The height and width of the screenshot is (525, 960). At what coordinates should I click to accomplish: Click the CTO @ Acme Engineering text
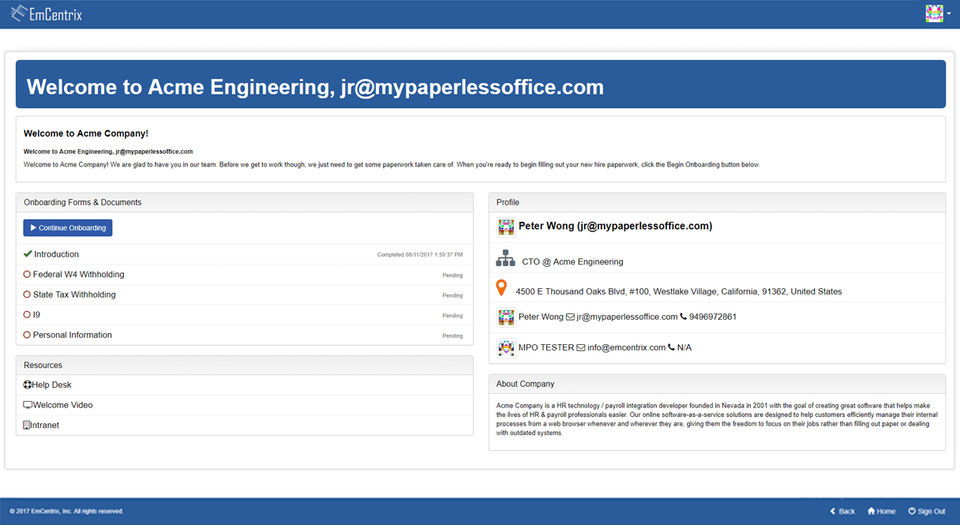(572, 262)
